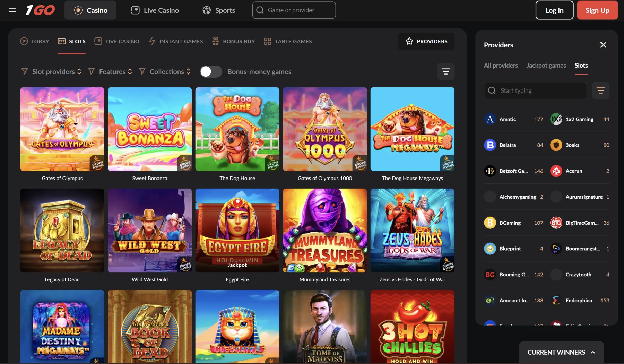
Task: Click the sort filter icon above games grid
Action: [446, 71]
